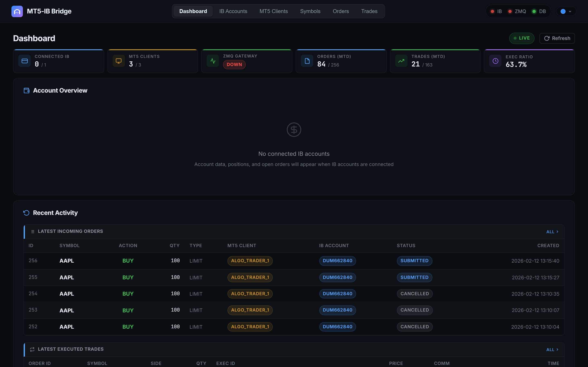Click the MT5 Clients monitor icon
The height and width of the screenshot is (367, 588).
pos(118,61)
